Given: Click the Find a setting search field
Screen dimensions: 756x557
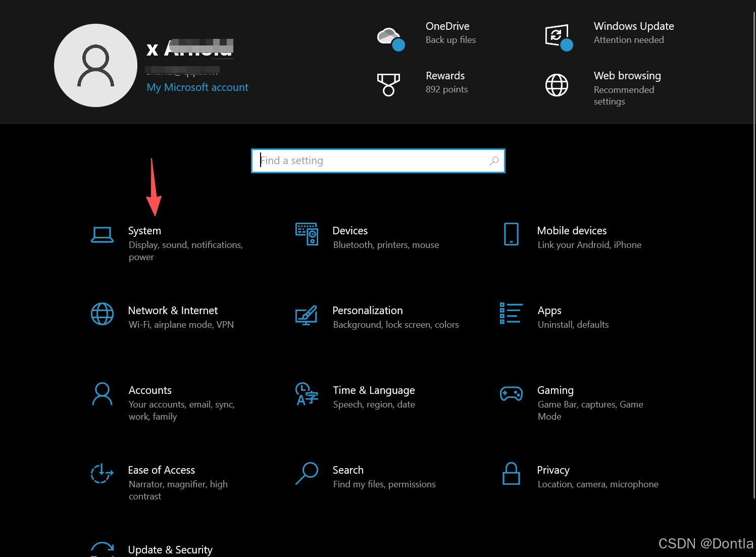Looking at the screenshot, I should click(378, 161).
